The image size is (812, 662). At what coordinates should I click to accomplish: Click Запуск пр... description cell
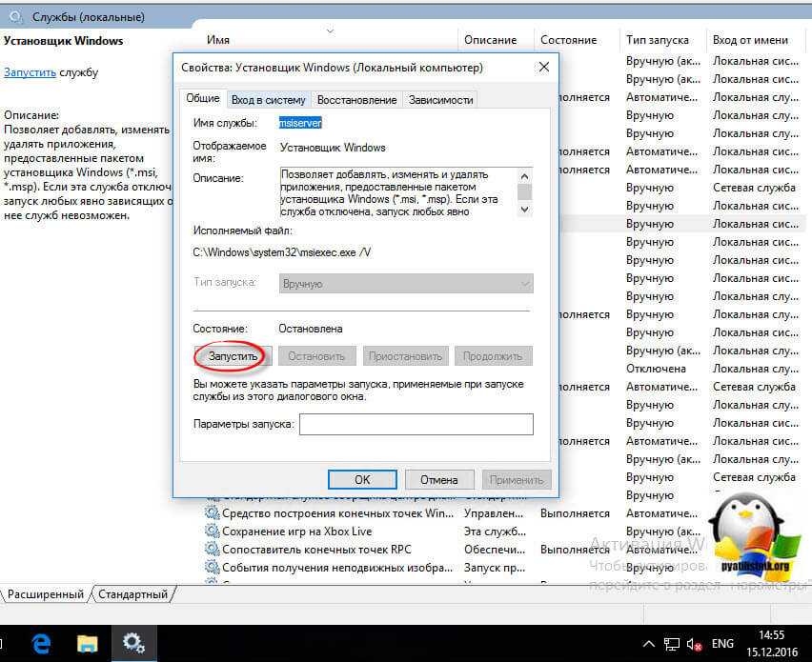pos(495,568)
